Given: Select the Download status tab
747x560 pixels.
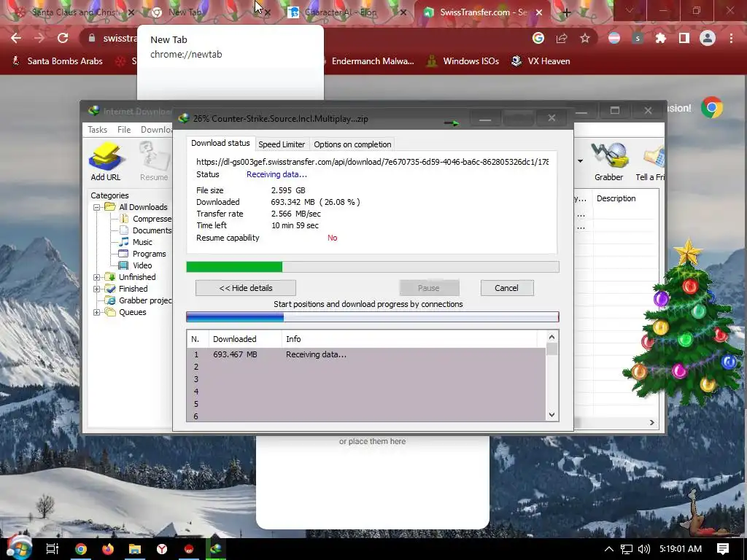Looking at the screenshot, I should point(220,143).
